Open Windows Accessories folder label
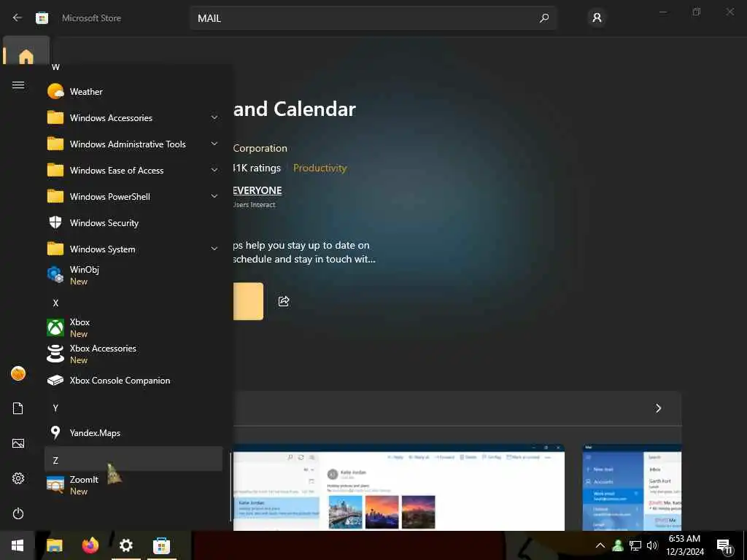 point(111,117)
